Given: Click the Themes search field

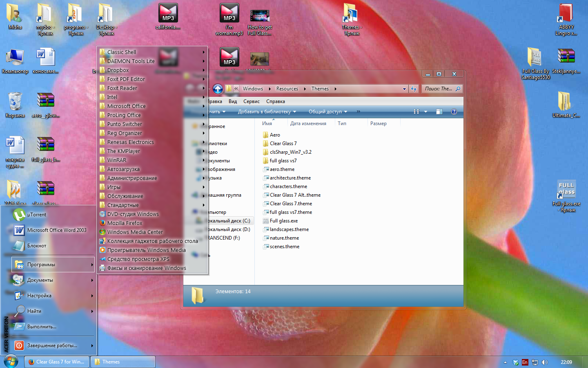Looking at the screenshot, I should click(439, 89).
